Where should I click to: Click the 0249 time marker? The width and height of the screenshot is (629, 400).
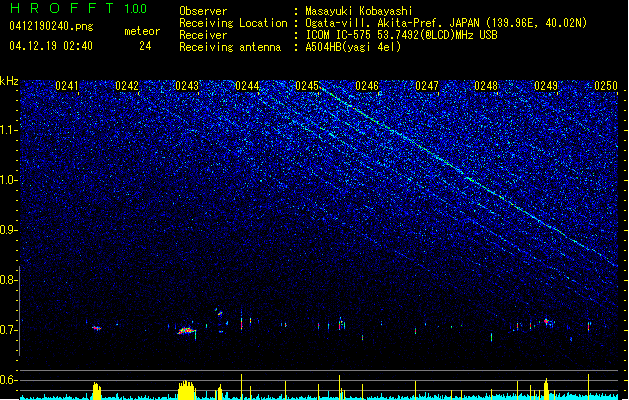coord(546,86)
